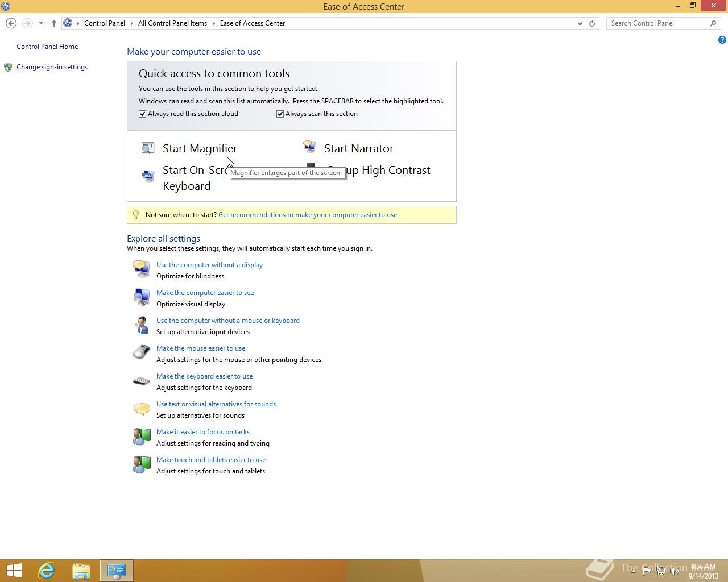Screen dimensions: 728x582
Task: Click Start Narrator text link
Action: pos(359,148)
